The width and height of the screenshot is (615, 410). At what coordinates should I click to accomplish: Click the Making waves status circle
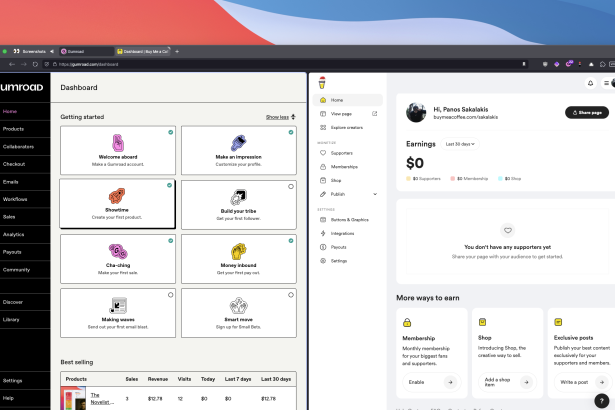pos(170,295)
